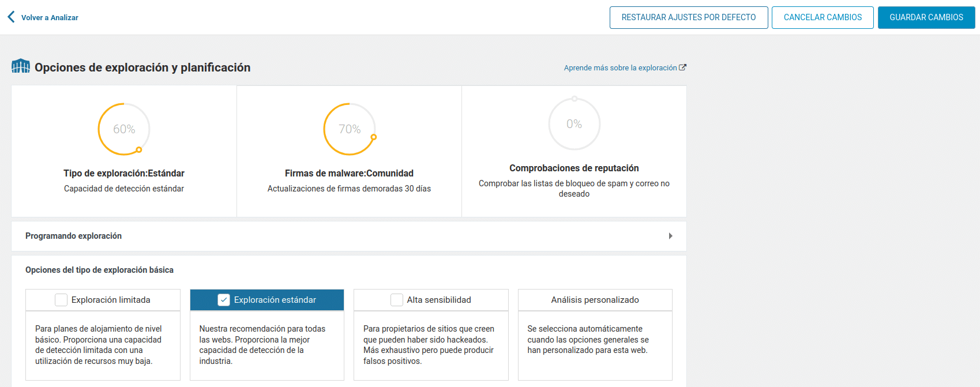Click Restaurar ajustes por defecto button
This screenshot has height=387, width=980.
tap(689, 17)
